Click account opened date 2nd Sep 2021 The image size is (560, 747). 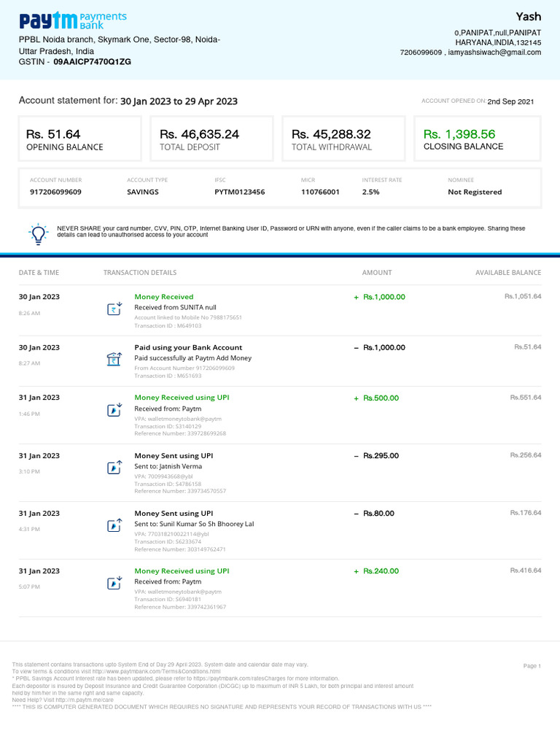[x=510, y=101]
